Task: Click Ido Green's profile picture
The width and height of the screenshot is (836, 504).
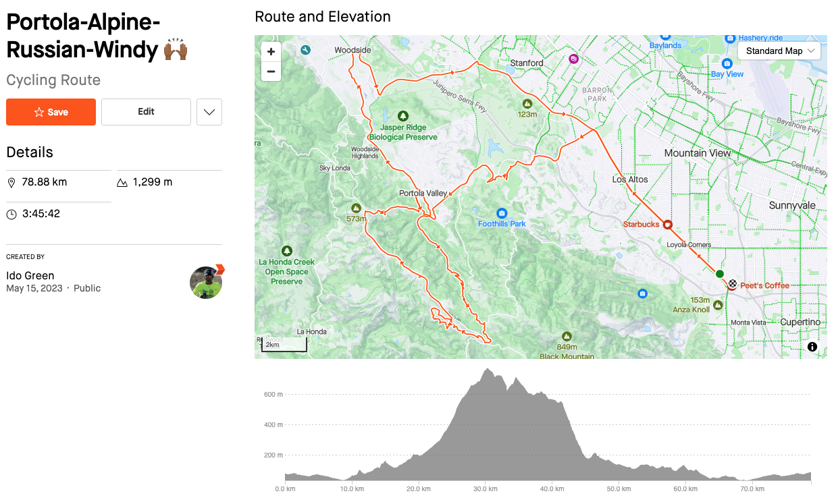Action: point(206,282)
